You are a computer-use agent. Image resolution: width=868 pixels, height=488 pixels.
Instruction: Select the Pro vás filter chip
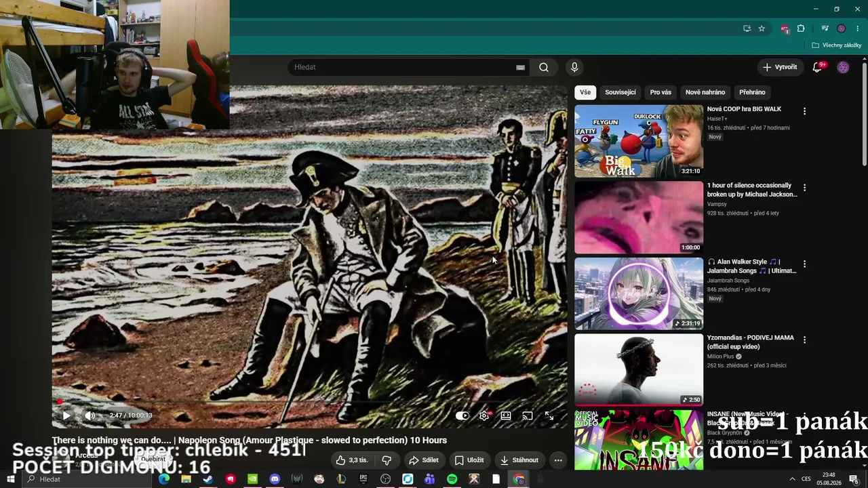click(660, 92)
